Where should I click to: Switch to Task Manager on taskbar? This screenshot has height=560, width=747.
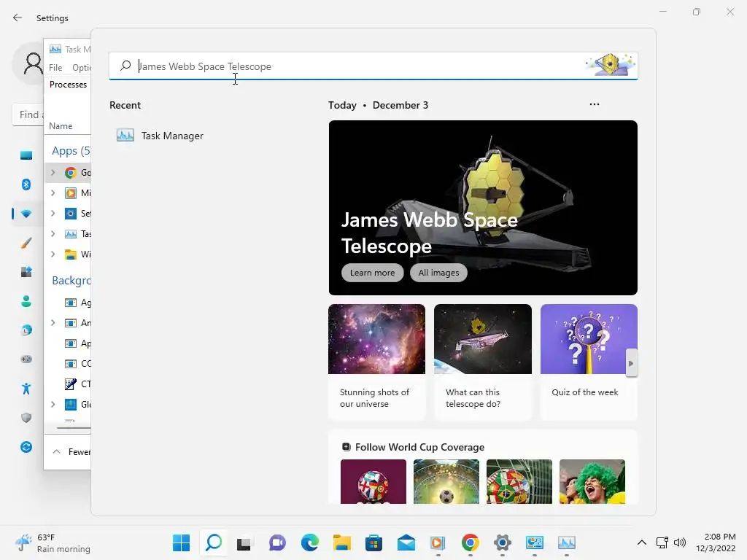pyautogui.click(x=566, y=542)
